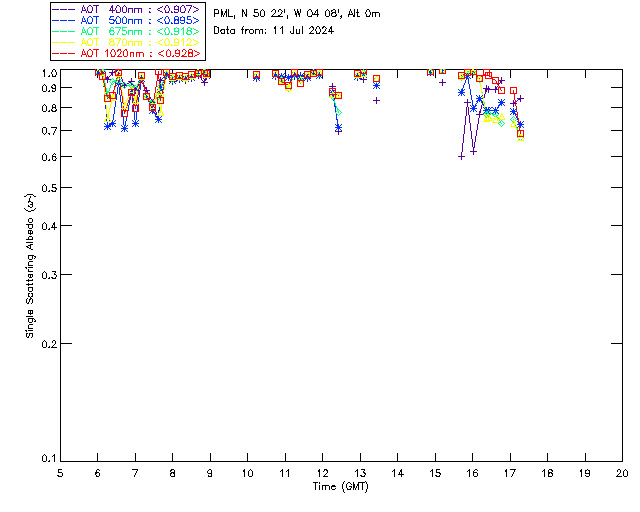Click the y-axis tick label 1.0
Viewport: 640px width, 512px height.
(49, 73)
